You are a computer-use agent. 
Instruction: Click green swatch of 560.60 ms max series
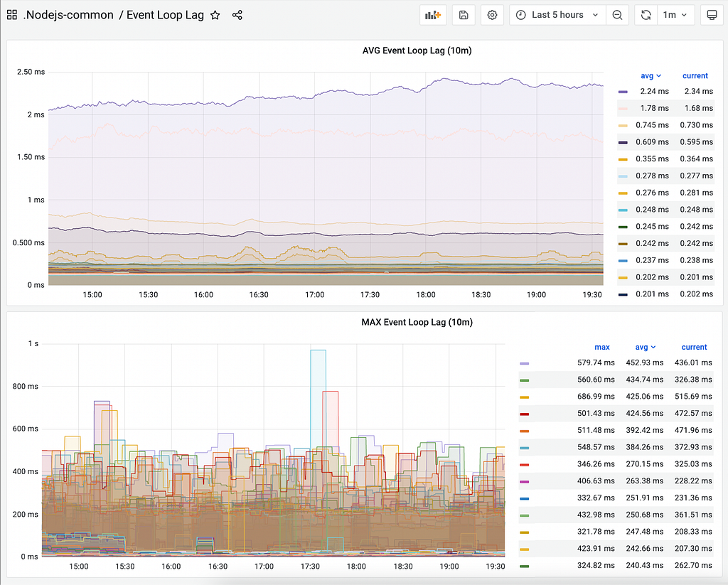click(x=524, y=380)
